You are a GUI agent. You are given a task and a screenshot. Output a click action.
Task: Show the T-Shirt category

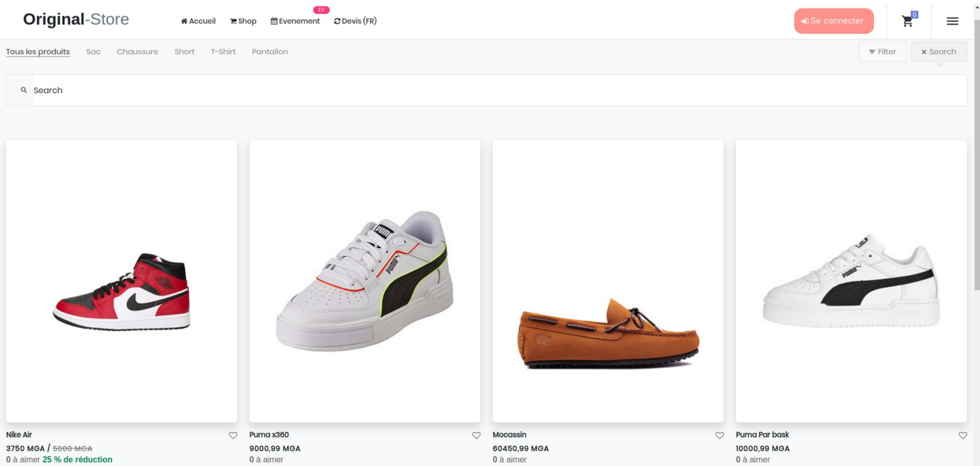click(223, 52)
